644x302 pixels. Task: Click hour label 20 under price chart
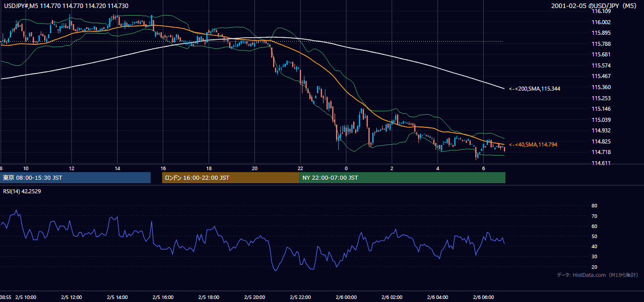coord(254,168)
